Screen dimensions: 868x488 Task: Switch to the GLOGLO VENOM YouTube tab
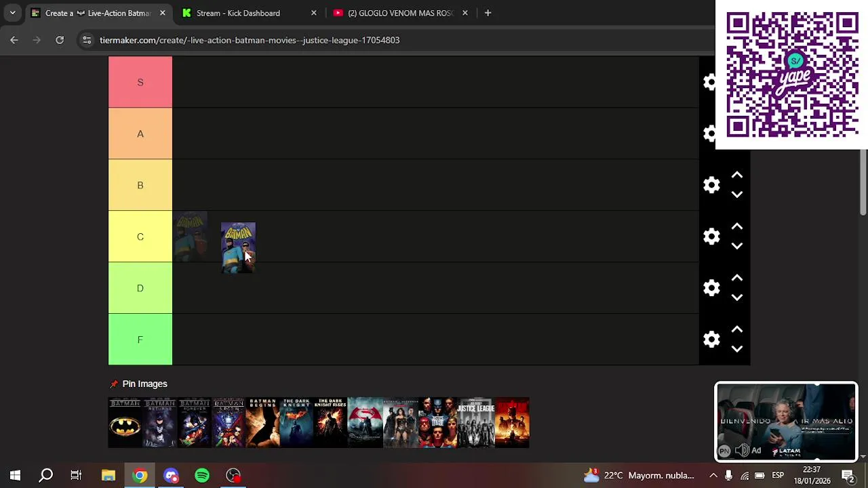click(x=399, y=13)
